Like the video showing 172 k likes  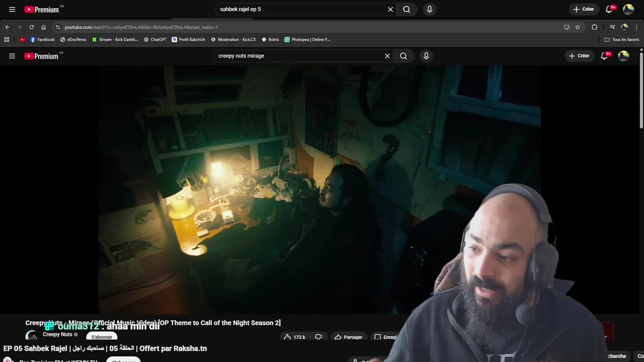295,337
